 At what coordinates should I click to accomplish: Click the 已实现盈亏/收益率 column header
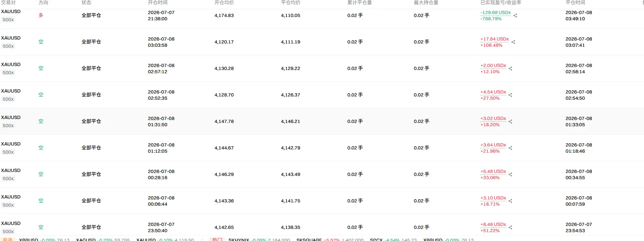[501, 3]
